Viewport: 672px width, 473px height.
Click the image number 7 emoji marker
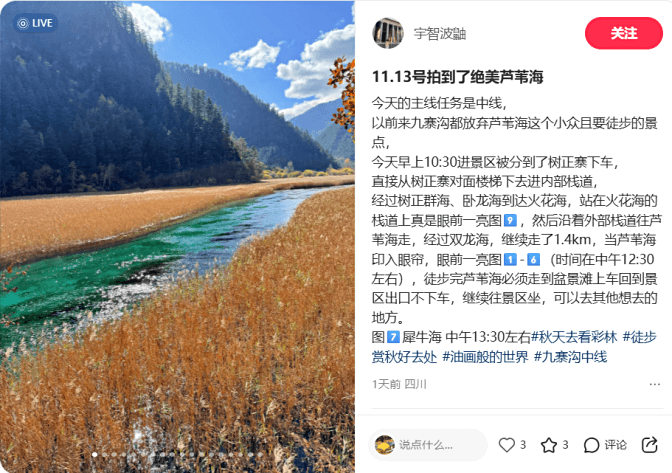pos(393,337)
